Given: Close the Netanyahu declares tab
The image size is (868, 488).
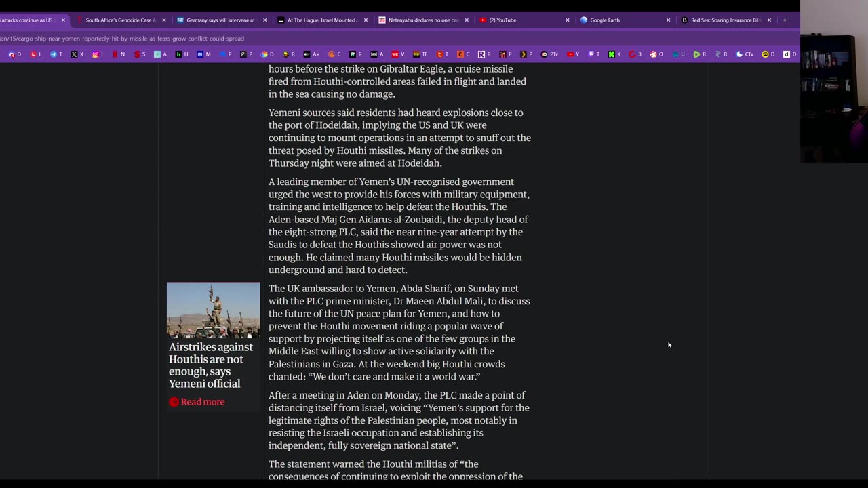Looking at the screenshot, I should coord(467,20).
